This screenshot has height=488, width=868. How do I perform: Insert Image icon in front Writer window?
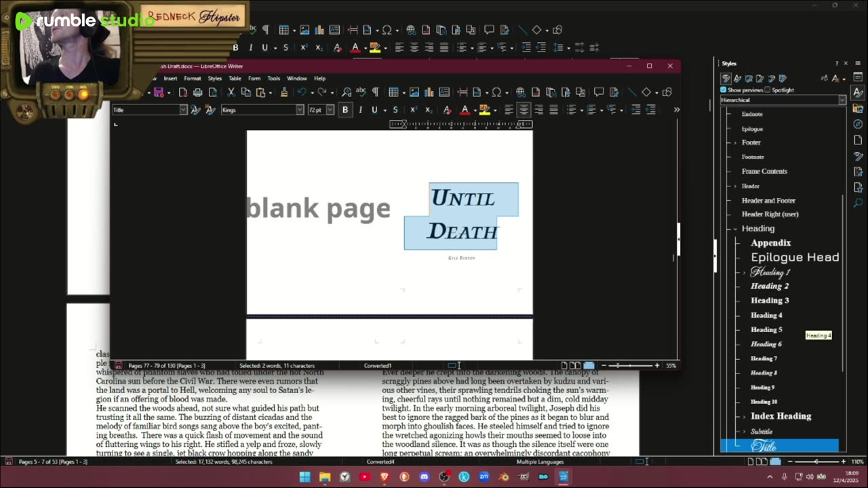414,92
